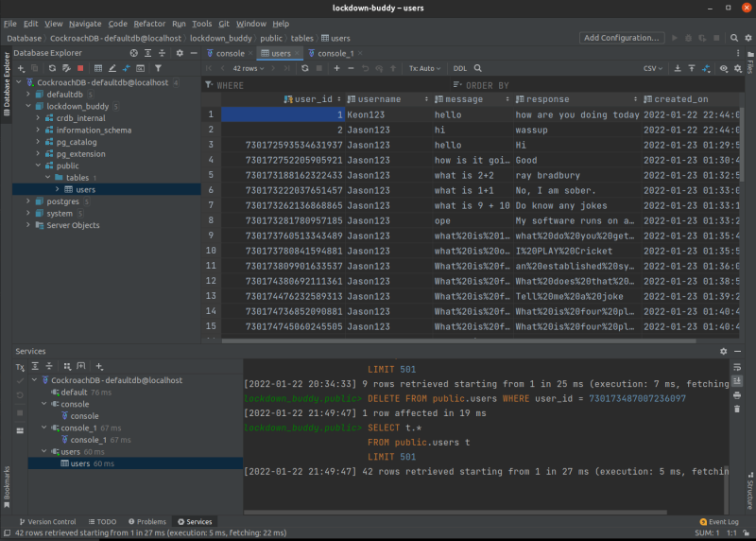Click the Add row plus icon
Image resolution: width=756 pixels, height=541 pixels.
tap(336, 68)
